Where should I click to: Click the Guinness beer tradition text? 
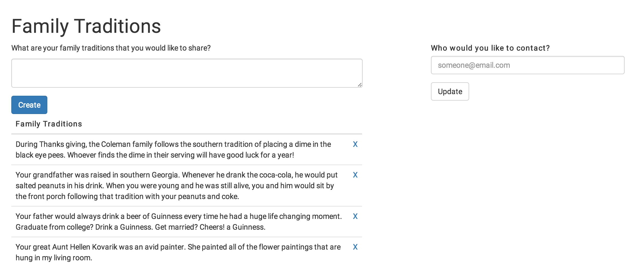179,222
